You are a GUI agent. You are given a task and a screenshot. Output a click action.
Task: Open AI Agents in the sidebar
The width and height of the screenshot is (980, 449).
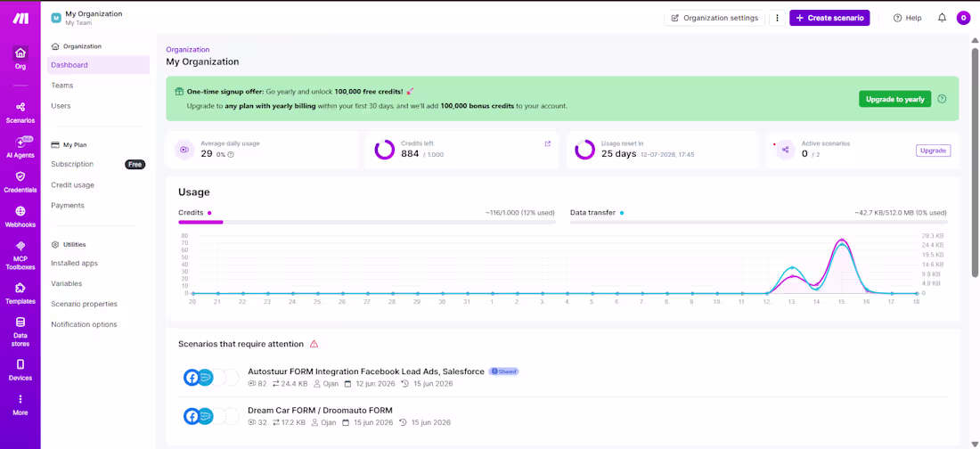coord(20,148)
